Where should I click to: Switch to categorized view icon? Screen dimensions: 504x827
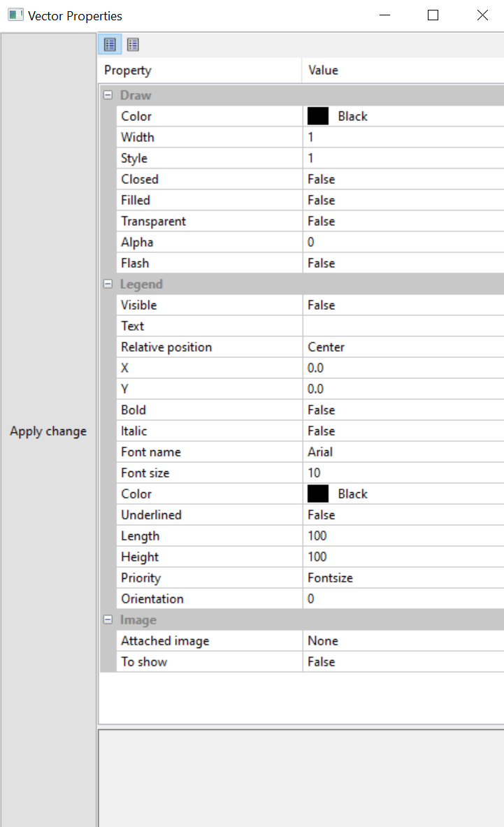point(110,45)
